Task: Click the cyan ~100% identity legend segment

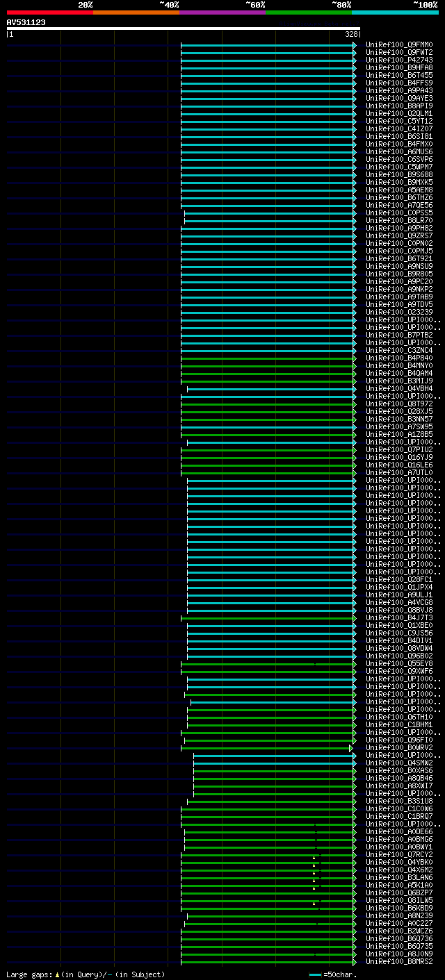Action: [395, 12]
